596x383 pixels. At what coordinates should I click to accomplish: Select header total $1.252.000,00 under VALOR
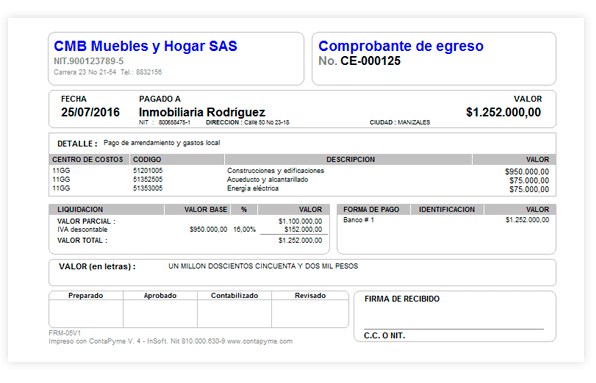pyautogui.click(x=503, y=112)
